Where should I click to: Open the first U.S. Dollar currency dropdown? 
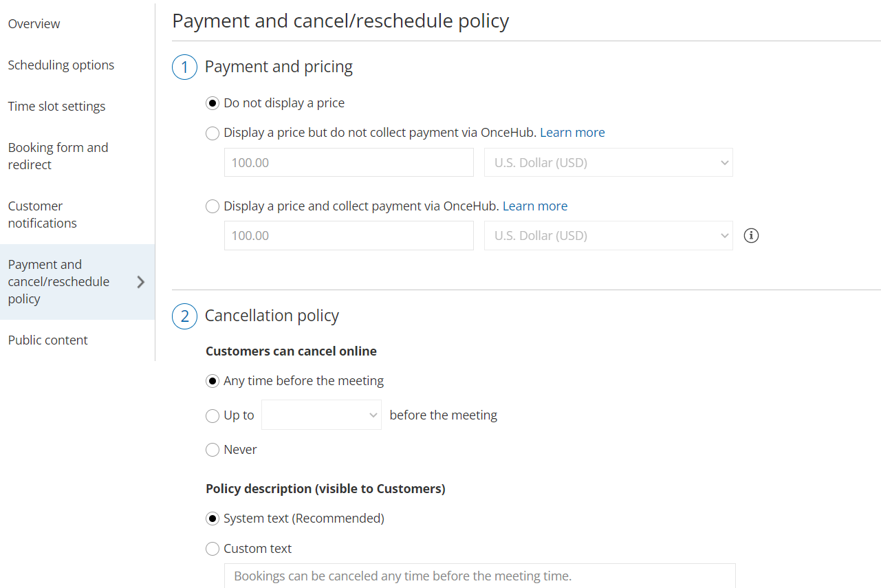[608, 163]
